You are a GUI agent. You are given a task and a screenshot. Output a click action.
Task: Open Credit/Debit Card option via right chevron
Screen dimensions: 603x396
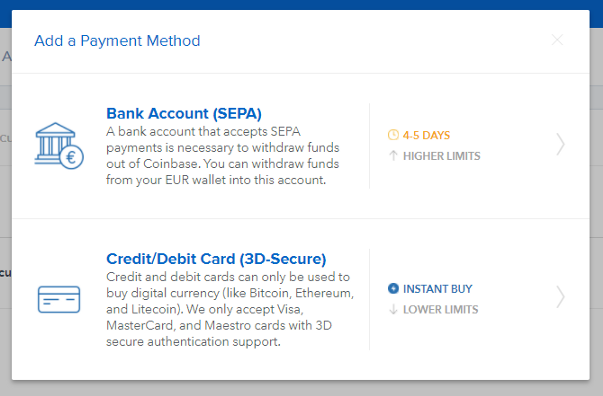(x=560, y=297)
